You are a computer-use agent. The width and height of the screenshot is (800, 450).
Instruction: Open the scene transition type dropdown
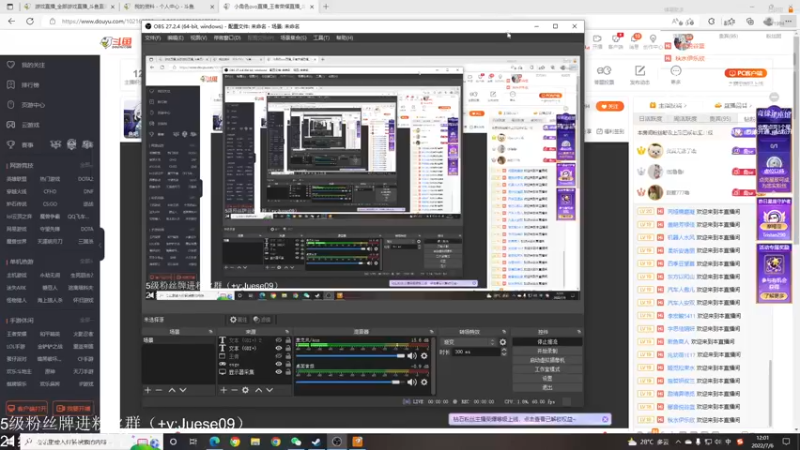pyautogui.click(x=469, y=342)
